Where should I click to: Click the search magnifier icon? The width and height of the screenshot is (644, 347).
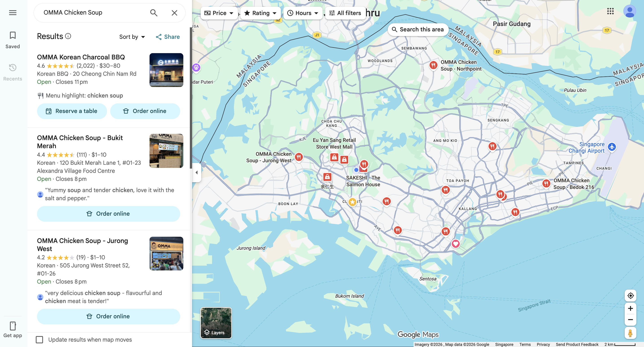tap(154, 13)
